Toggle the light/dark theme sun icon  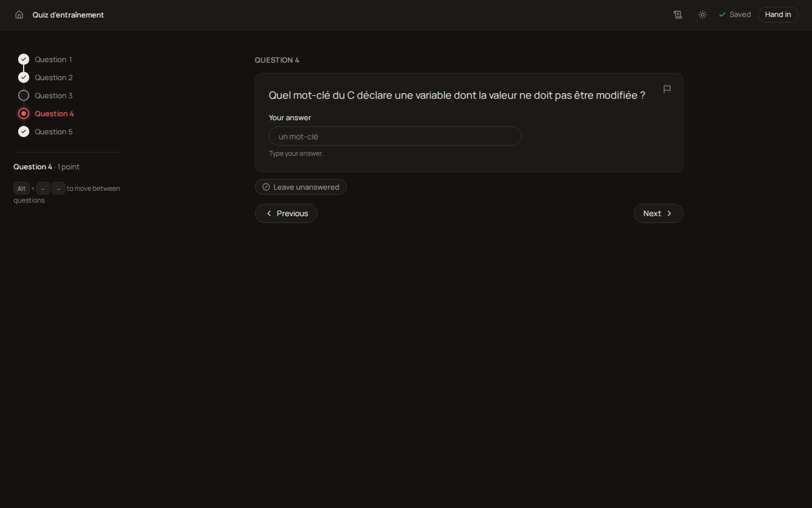pos(703,15)
